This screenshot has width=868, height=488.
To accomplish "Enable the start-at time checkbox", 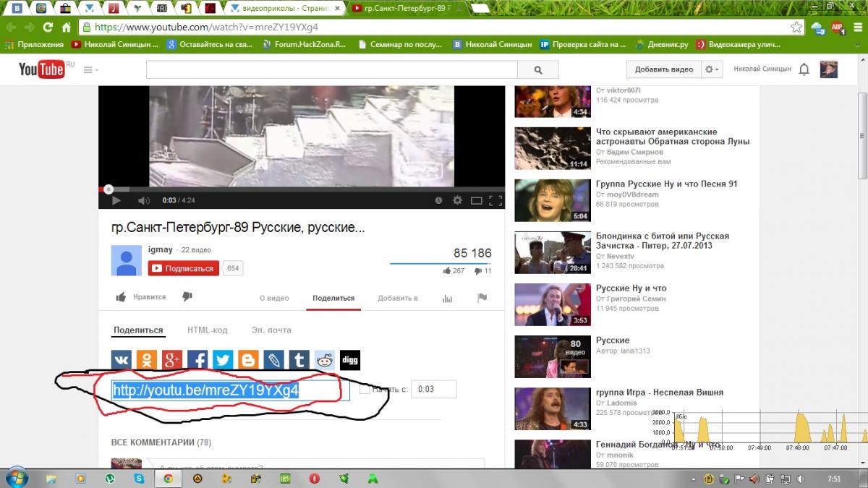I will (365, 390).
